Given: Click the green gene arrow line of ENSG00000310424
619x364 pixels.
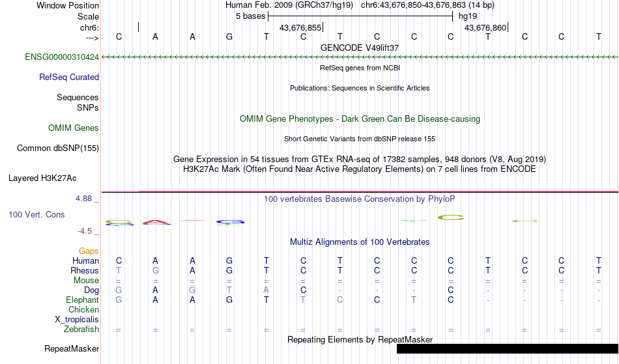Looking at the screenshot, I should pos(360,57).
